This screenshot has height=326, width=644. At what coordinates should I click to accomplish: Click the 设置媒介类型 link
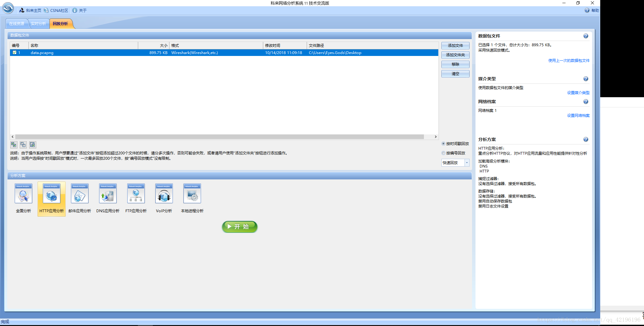click(578, 93)
